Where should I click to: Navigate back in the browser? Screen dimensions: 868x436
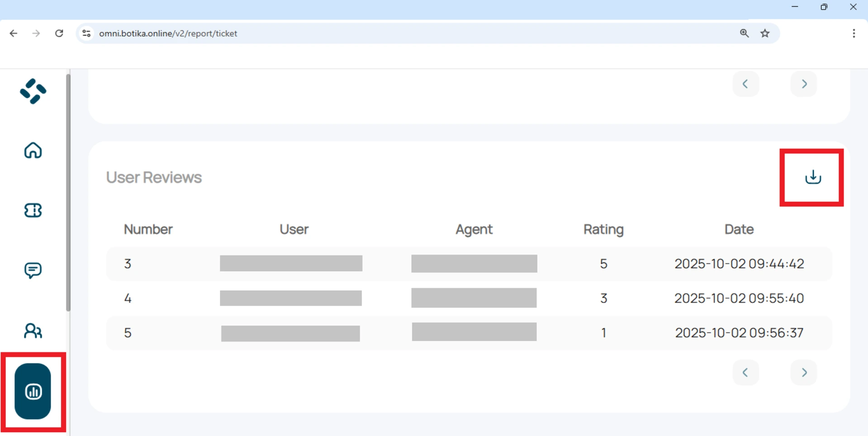(x=14, y=33)
